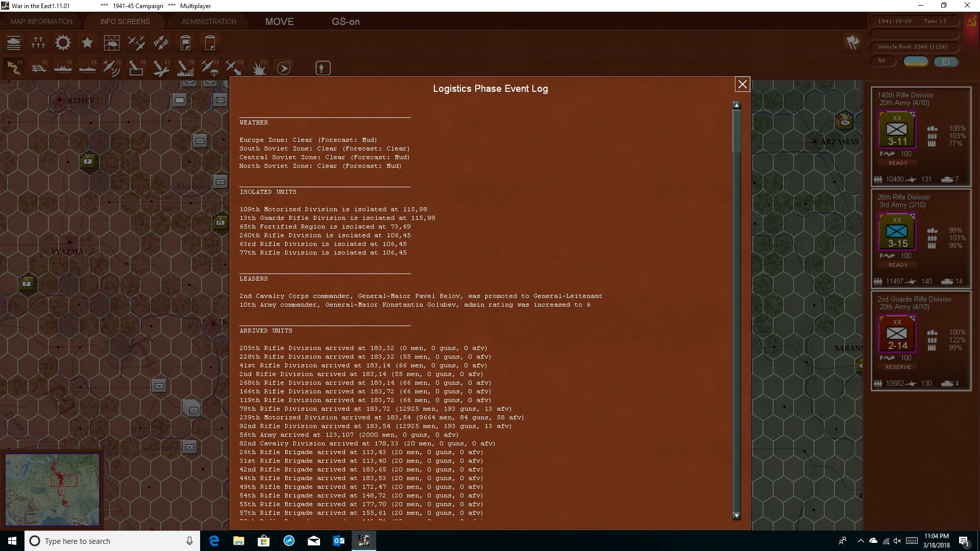The height and width of the screenshot is (551, 980).
Task: Click event log scrollbar up arrow
Action: (737, 105)
